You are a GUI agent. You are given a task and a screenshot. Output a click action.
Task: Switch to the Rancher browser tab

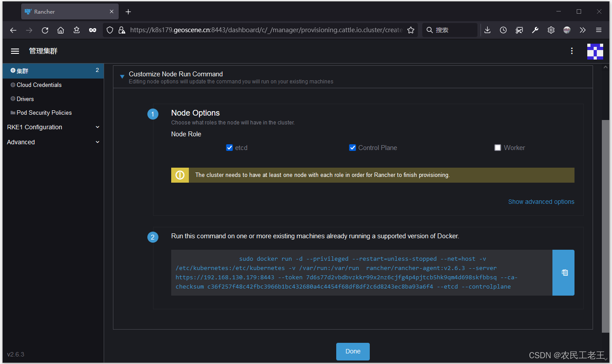(x=69, y=12)
